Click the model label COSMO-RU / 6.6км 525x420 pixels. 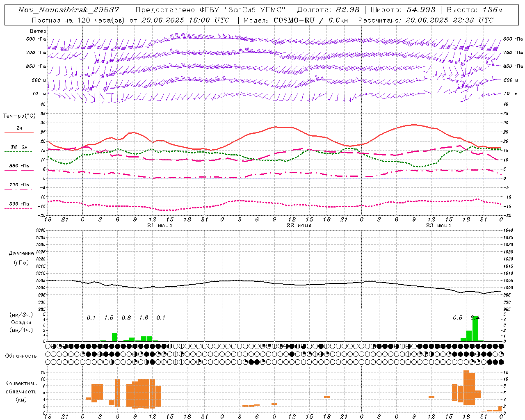[x=310, y=20]
